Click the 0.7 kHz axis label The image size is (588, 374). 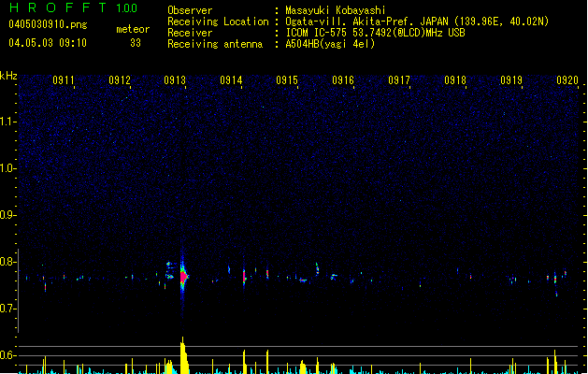pos(8,309)
